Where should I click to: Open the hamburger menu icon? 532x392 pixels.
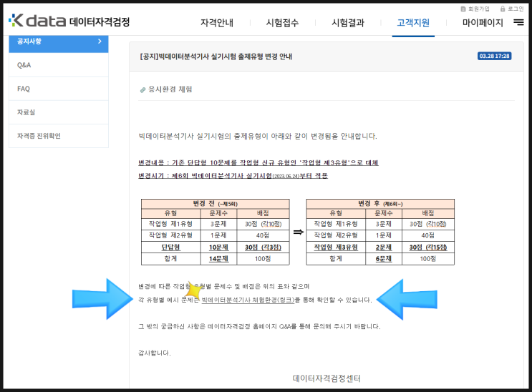[x=518, y=22]
